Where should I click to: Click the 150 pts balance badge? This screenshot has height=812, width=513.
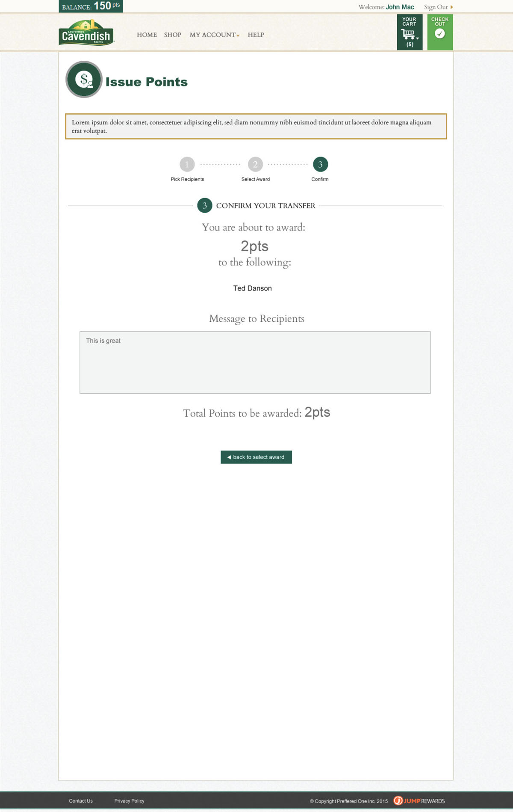(91, 6)
